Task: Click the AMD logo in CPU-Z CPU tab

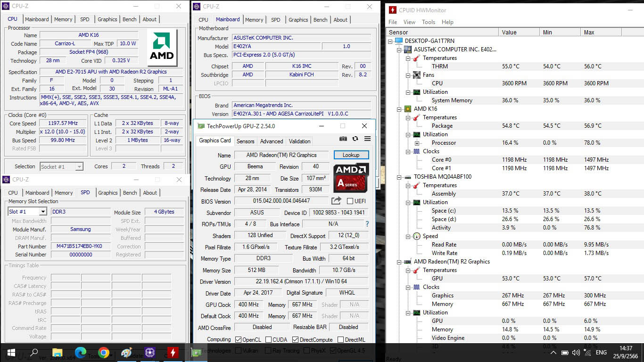Action: point(162,48)
